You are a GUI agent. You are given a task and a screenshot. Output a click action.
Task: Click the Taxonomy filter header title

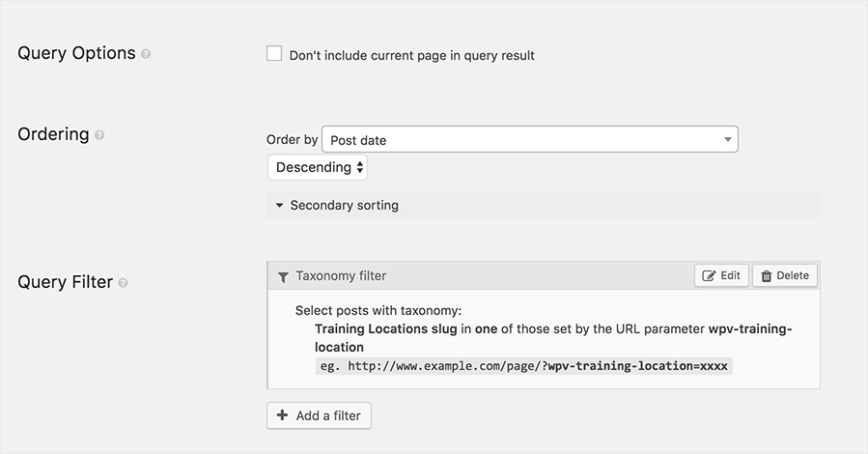(x=341, y=275)
